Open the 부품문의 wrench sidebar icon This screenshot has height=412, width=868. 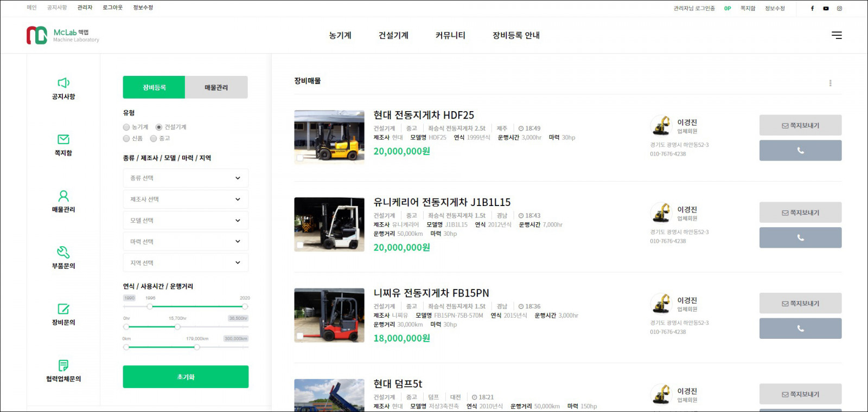tap(63, 252)
